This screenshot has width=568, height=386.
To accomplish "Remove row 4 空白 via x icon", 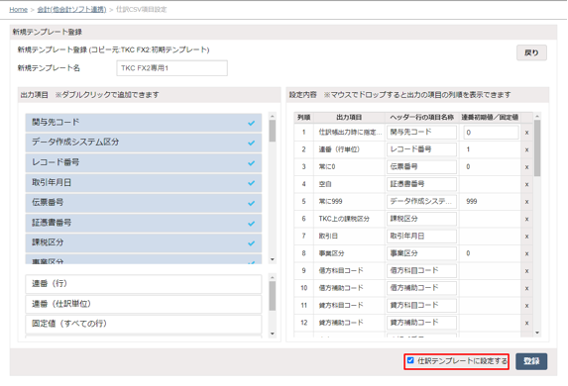I will click(x=527, y=184).
